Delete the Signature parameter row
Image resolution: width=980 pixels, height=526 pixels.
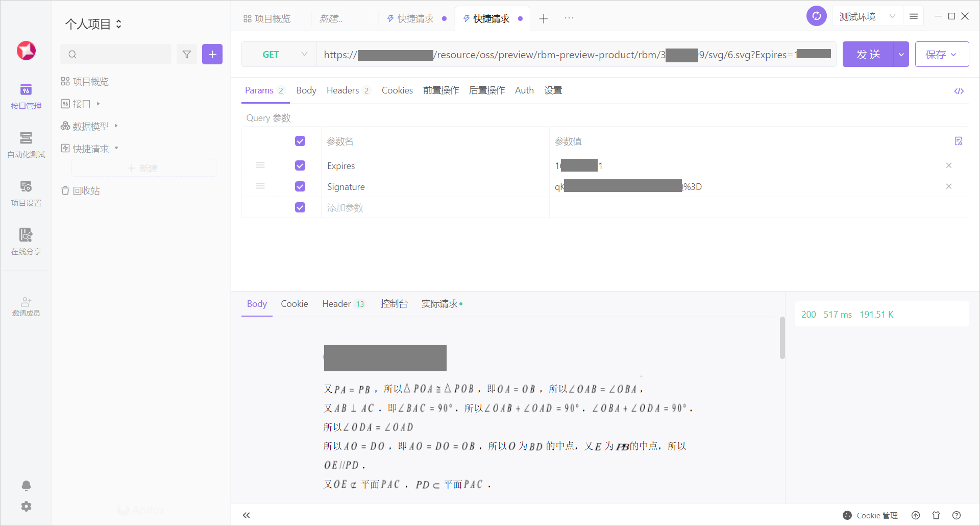(x=948, y=186)
